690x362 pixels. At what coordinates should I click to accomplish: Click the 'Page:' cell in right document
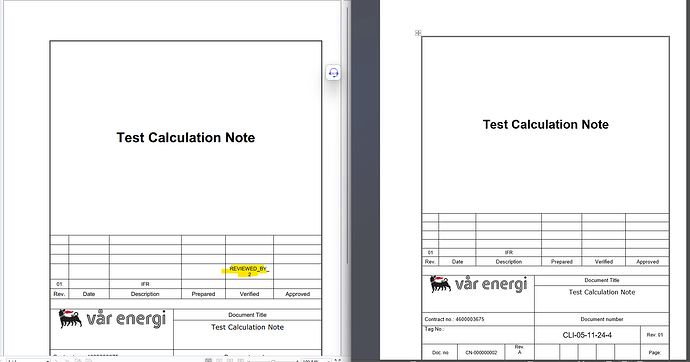[x=654, y=353]
